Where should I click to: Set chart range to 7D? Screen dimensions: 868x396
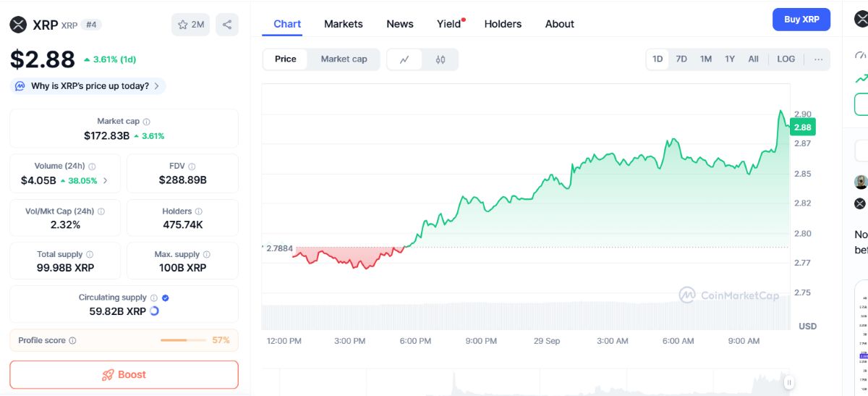pyautogui.click(x=681, y=59)
